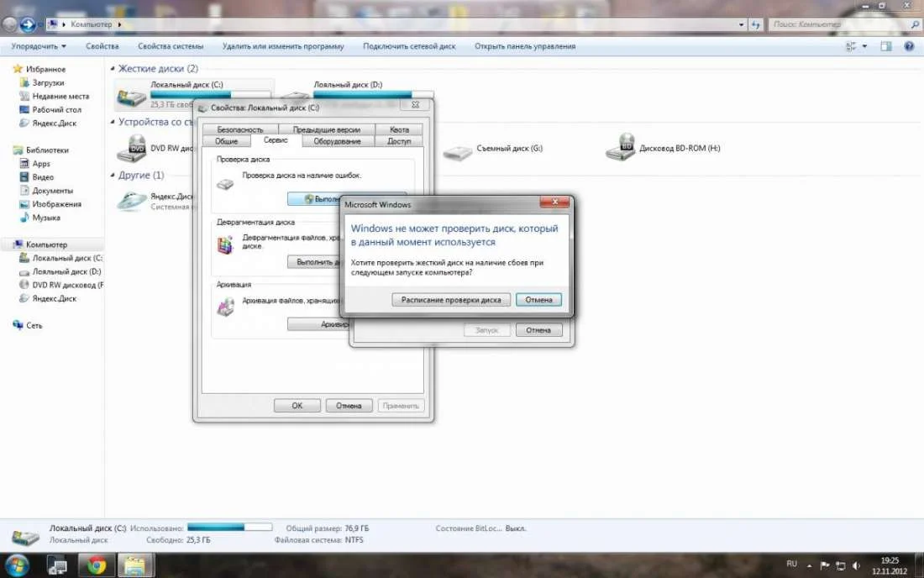Click the Яндекс.Диск flying saucer icon

coord(131,202)
